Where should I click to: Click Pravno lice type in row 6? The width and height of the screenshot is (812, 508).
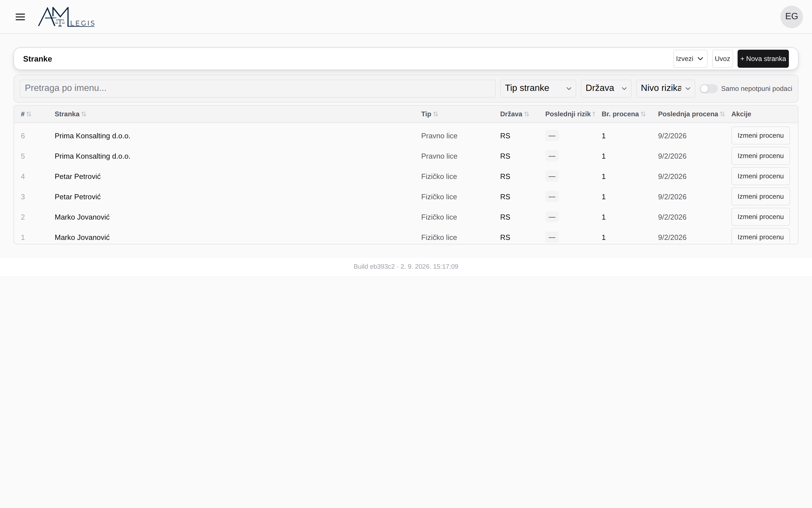click(x=439, y=136)
